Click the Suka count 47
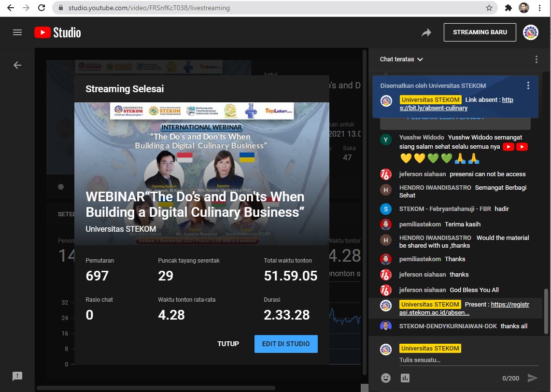 pyautogui.click(x=347, y=157)
